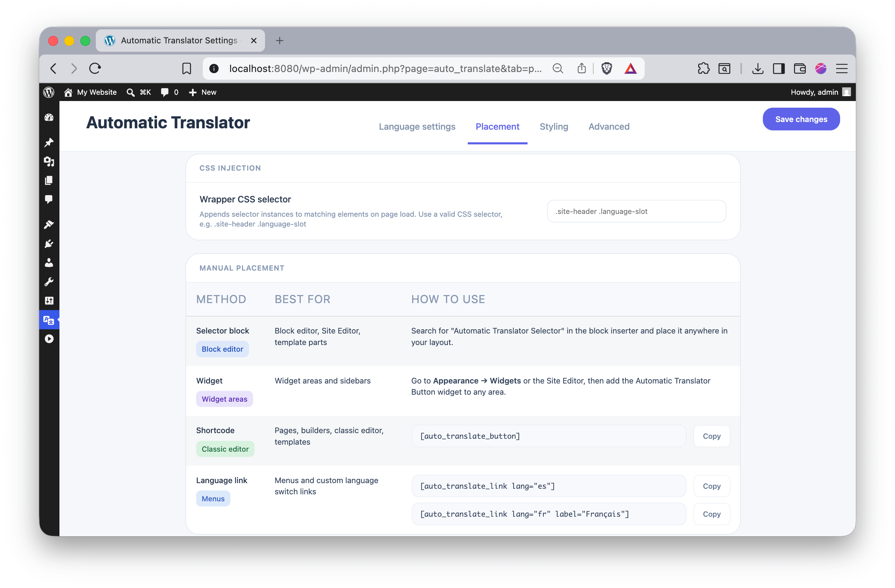Screen dimensions: 895x588
Task: Click the Automatic Translator page title
Action: pyautogui.click(x=168, y=123)
